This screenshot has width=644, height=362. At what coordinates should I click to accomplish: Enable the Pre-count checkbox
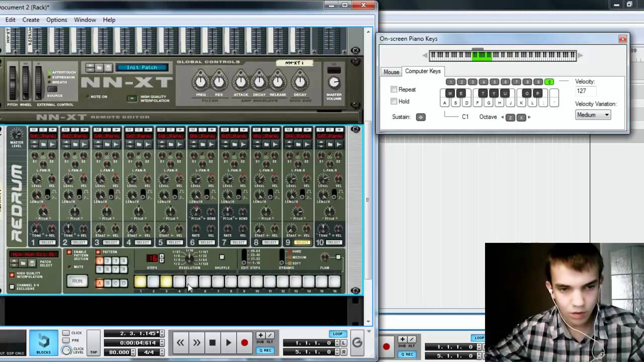[66, 340]
